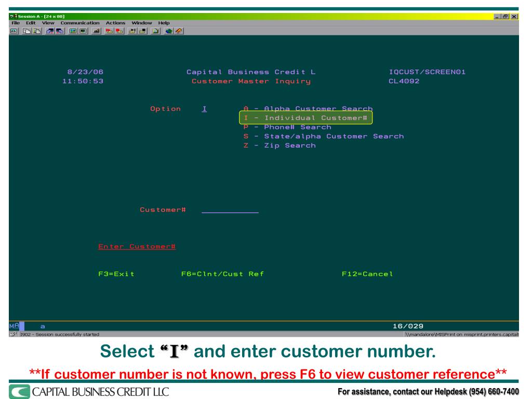Click the Help index question-mark icon

coord(179,31)
